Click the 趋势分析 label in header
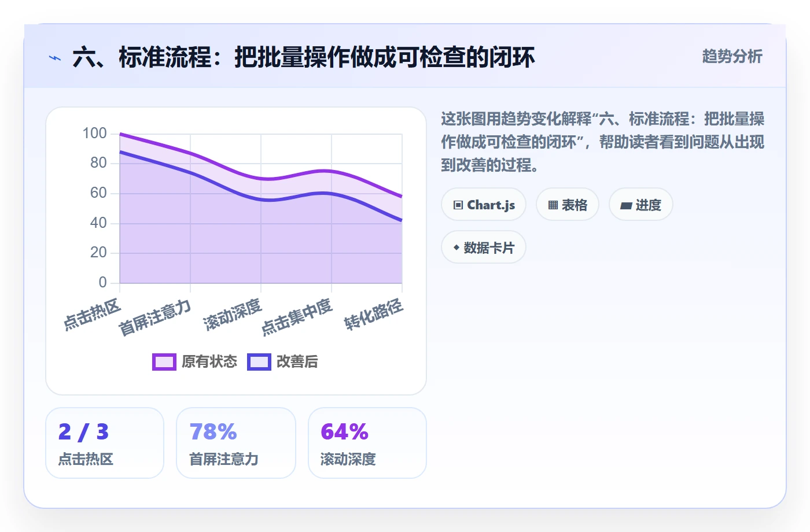This screenshot has width=810, height=532. click(x=732, y=57)
